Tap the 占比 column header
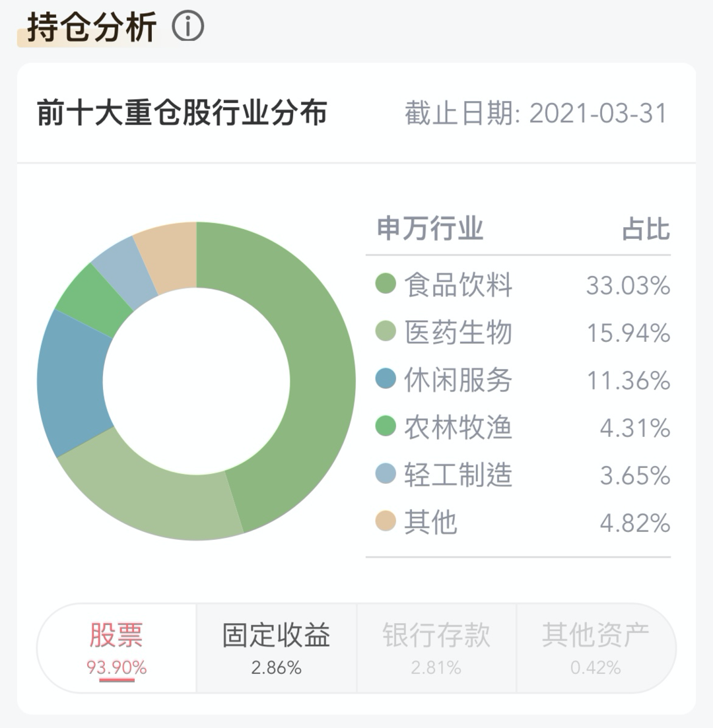 click(646, 228)
